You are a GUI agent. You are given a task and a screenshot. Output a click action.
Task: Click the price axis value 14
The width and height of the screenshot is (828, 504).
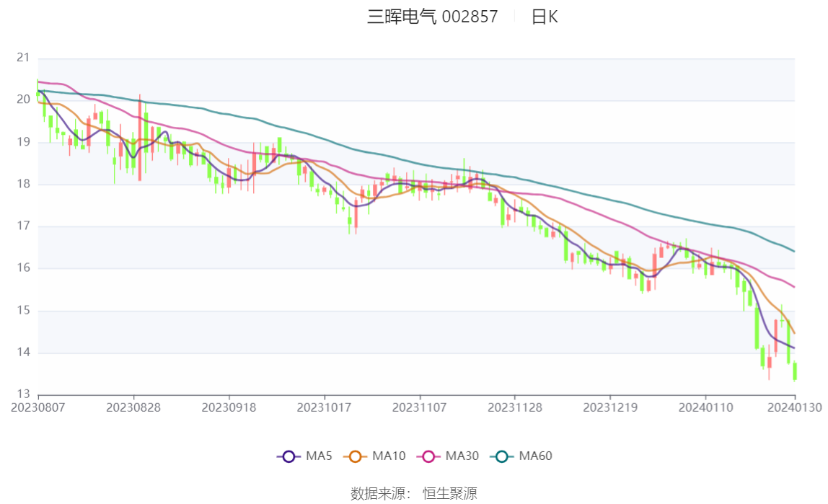(23, 353)
